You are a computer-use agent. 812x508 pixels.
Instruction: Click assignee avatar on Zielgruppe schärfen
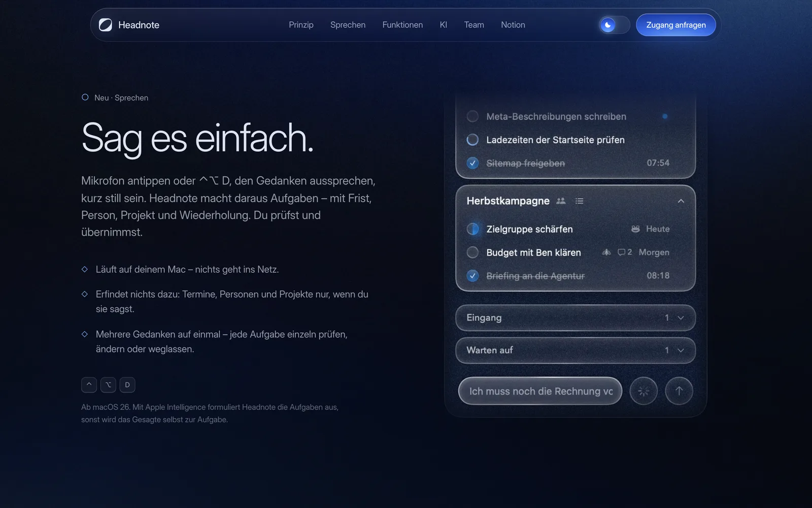point(635,229)
